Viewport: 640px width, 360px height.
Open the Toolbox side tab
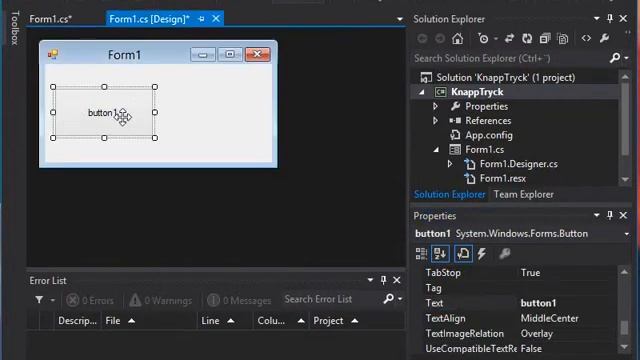15,28
